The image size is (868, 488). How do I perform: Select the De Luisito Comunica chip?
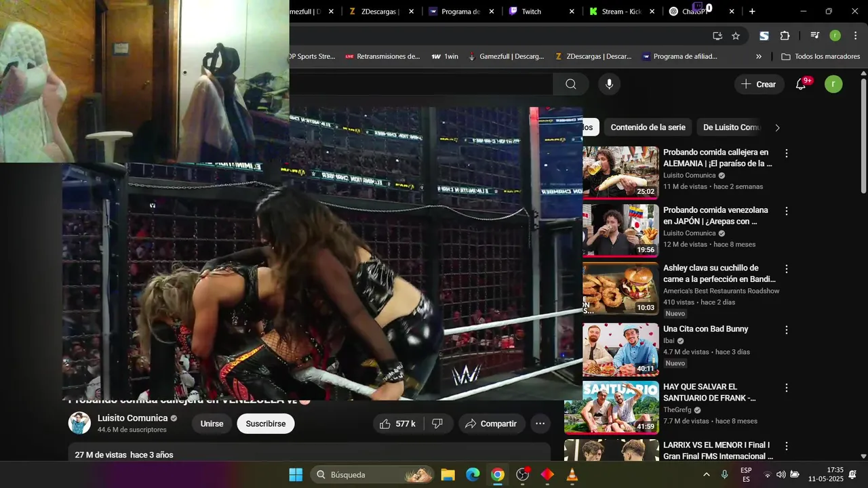(x=732, y=127)
